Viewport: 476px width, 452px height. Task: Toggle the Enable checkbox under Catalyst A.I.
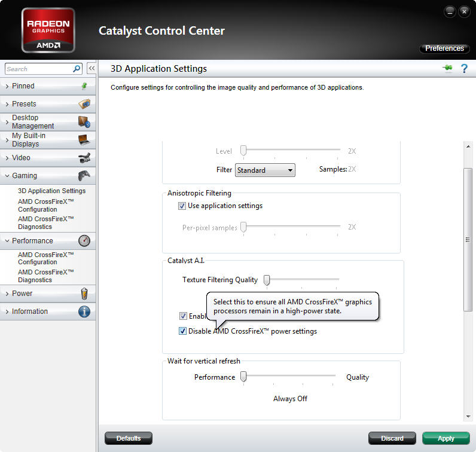pyautogui.click(x=183, y=316)
